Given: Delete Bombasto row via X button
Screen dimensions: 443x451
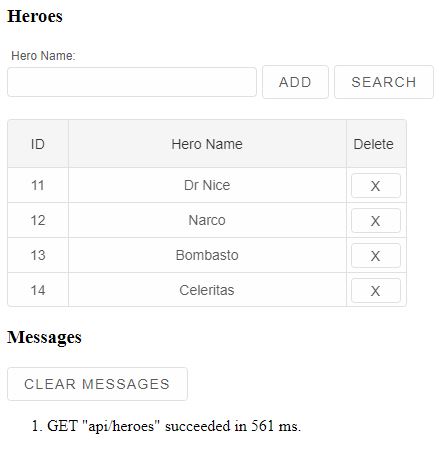Looking at the screenshot, I should (376, 256).
